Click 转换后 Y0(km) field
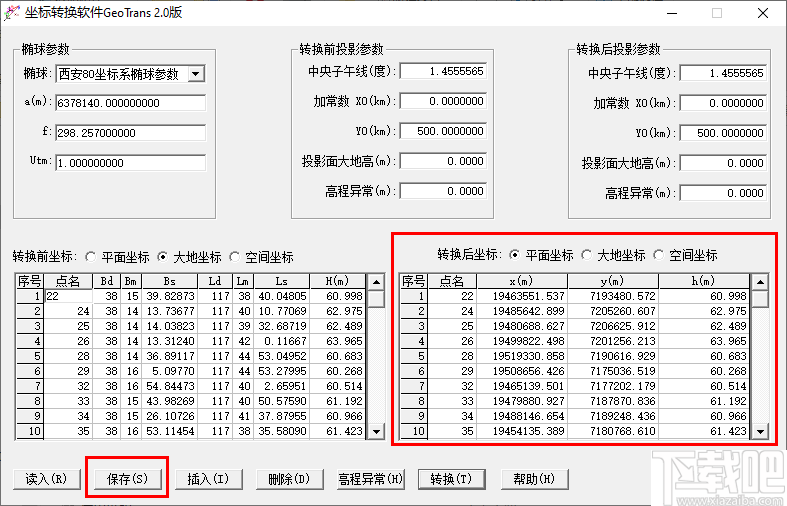787x506 pixels. tap(723, 133)
